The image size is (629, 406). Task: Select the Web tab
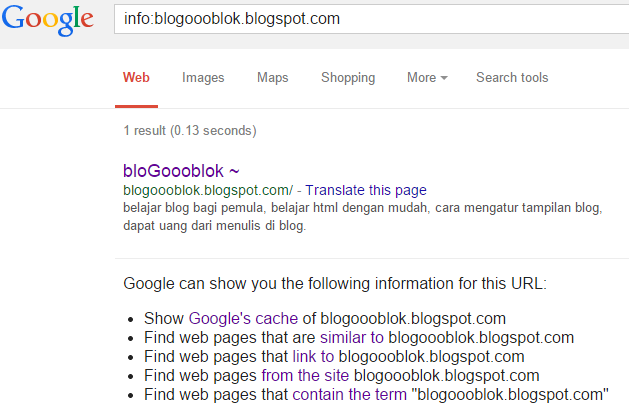click(136, 78)
